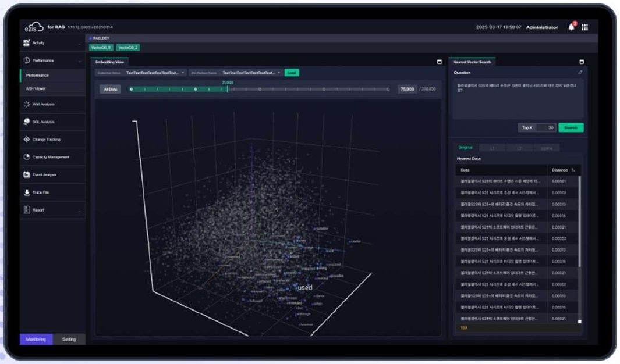Click the green Load button
620x364 pixels.
pos(292,73)
